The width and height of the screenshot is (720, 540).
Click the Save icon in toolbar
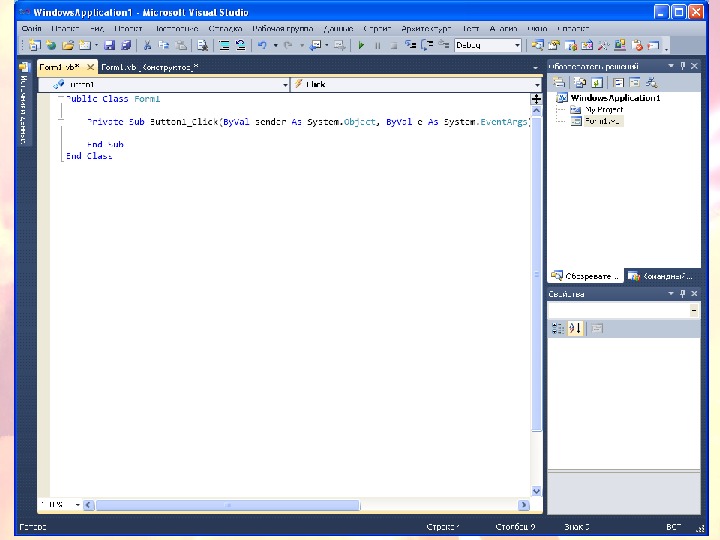click(x=110, y=46)
